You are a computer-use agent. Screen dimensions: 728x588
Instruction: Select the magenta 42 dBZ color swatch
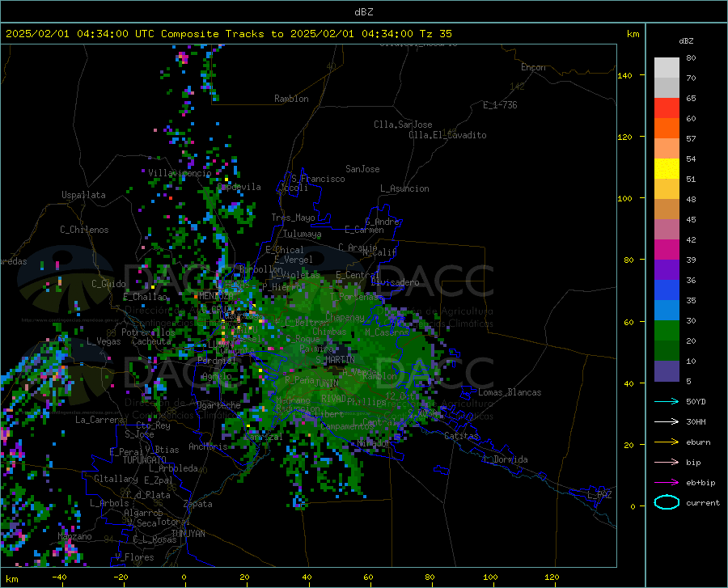pyautogui.click(x=667, y=250)
